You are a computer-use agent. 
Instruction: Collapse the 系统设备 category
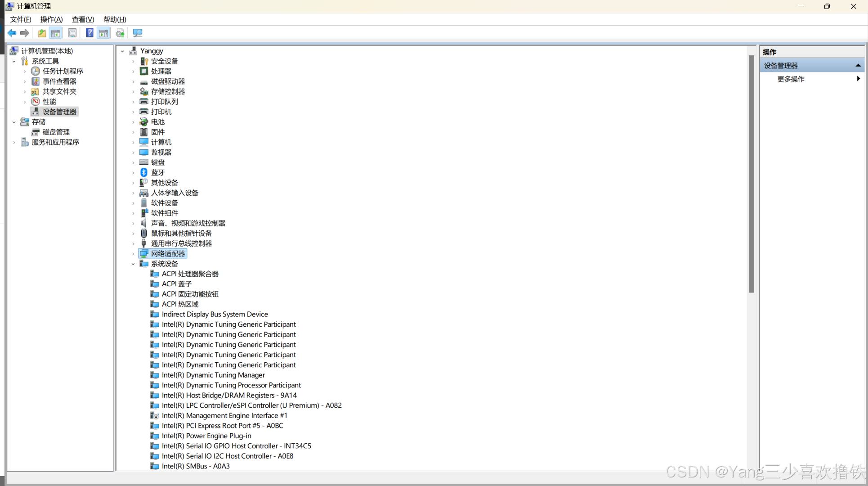133,264
